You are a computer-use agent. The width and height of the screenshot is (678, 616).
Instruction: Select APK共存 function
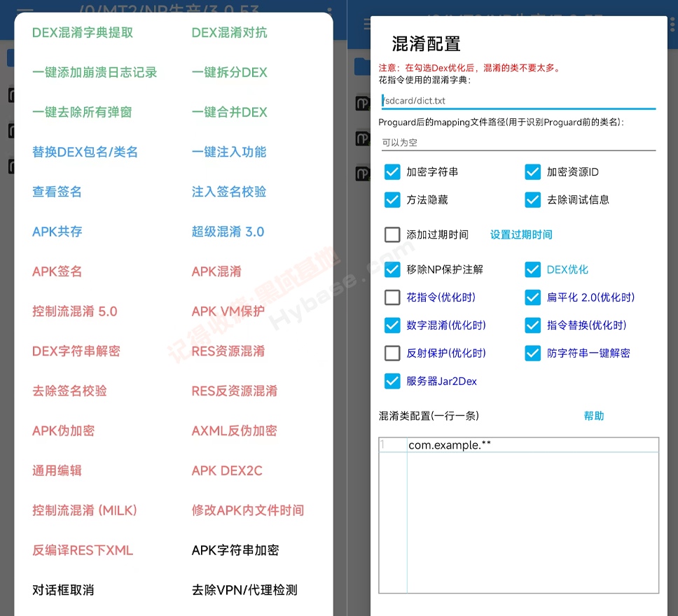coord(57,232)
